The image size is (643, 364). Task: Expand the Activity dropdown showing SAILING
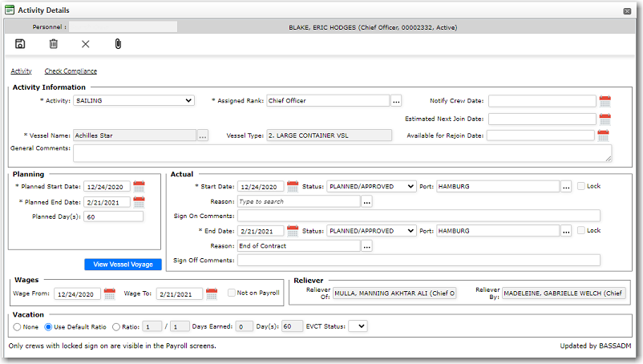click(133, 101)
